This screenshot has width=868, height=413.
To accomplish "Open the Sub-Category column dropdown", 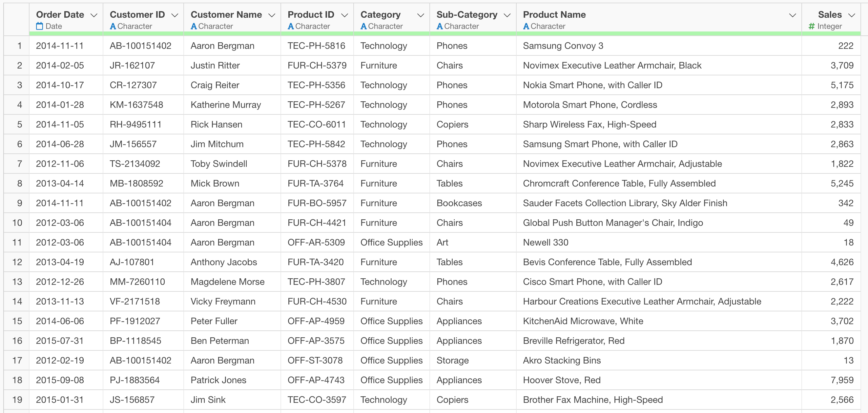I will (x=507, y=15).
